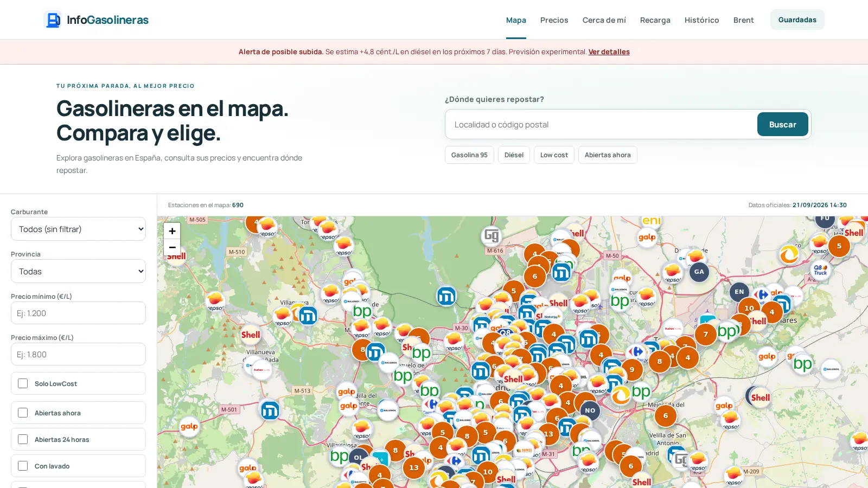This screenshot has height=488, width=868.
Task: Select blue marker next to Villanueva Repsol
Action: (x=308, y=315)
